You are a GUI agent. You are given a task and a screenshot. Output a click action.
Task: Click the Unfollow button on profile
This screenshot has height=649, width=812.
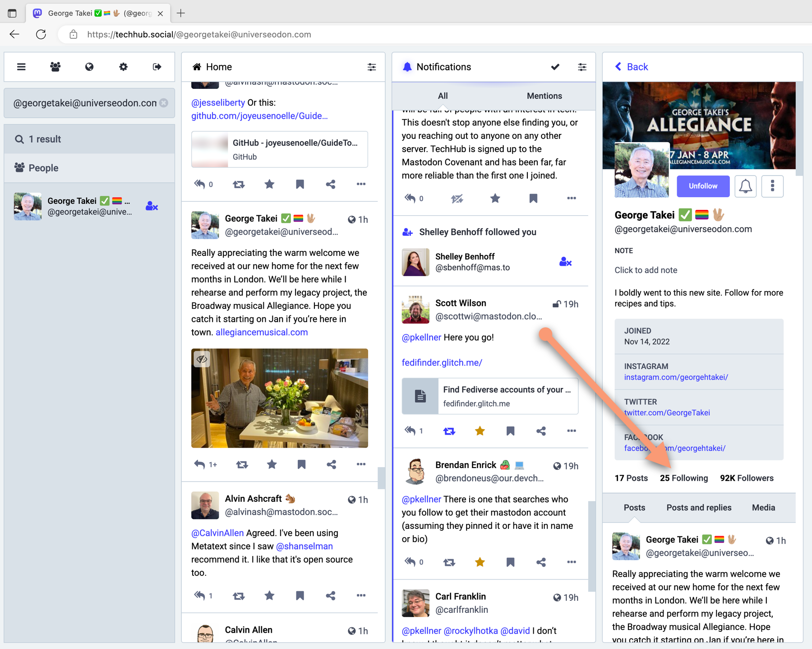[x=703, y=186]
